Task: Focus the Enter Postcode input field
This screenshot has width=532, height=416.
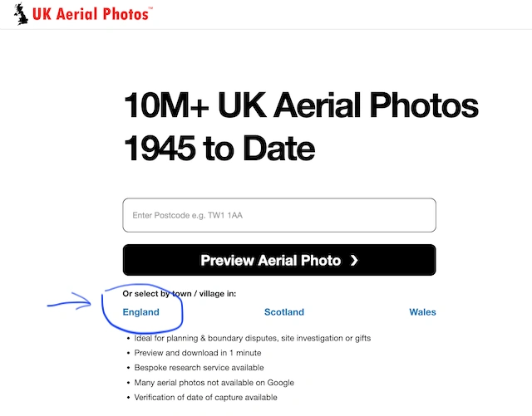Action: tap(279, 215)
